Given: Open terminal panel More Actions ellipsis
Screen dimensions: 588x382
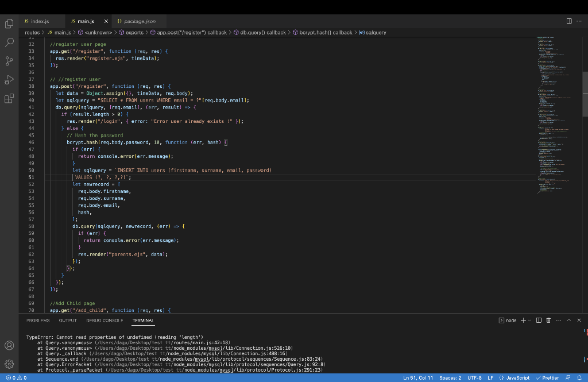Looking at the screenshot, I should 559,321.
